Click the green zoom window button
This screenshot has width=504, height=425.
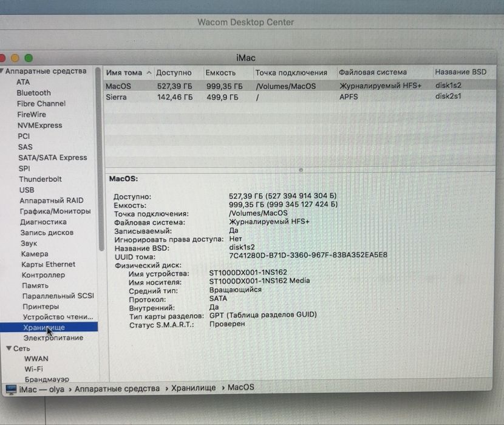(29, 58)
